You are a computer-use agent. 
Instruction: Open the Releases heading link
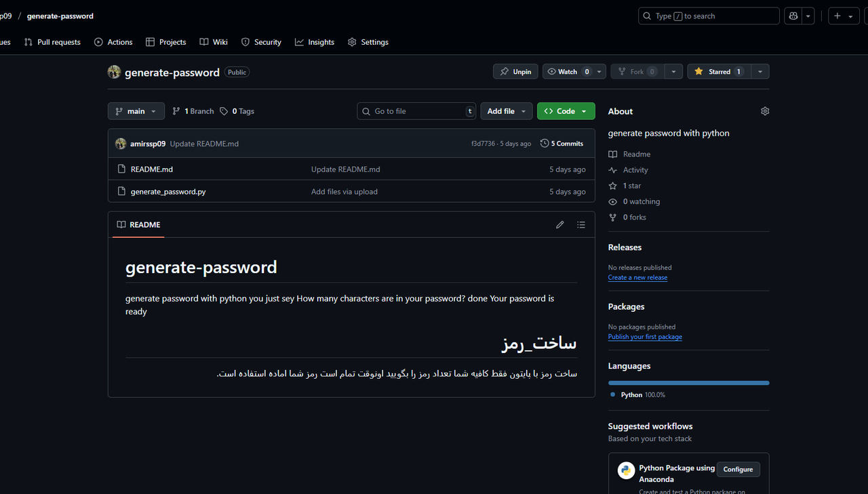tap(625, 247)
